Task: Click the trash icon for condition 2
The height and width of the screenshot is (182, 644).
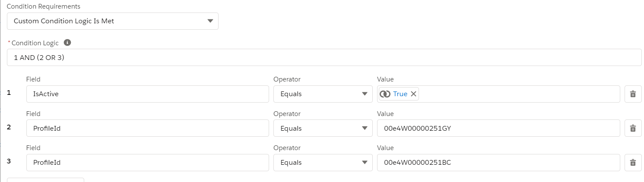Action: coord(633,128)
